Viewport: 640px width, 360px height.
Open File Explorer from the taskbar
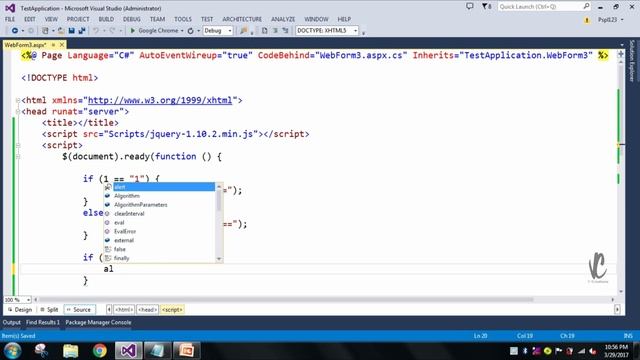coord(71,351)
